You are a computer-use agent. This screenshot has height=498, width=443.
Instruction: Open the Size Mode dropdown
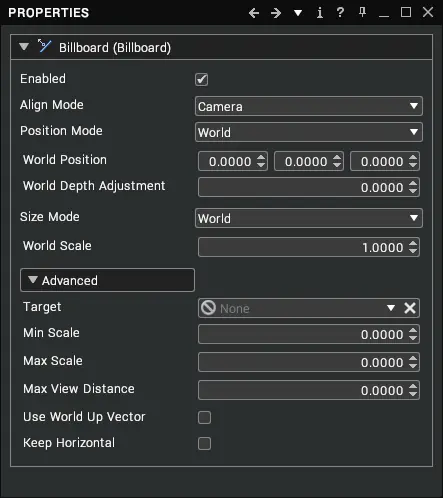click(x=309, y=218)
